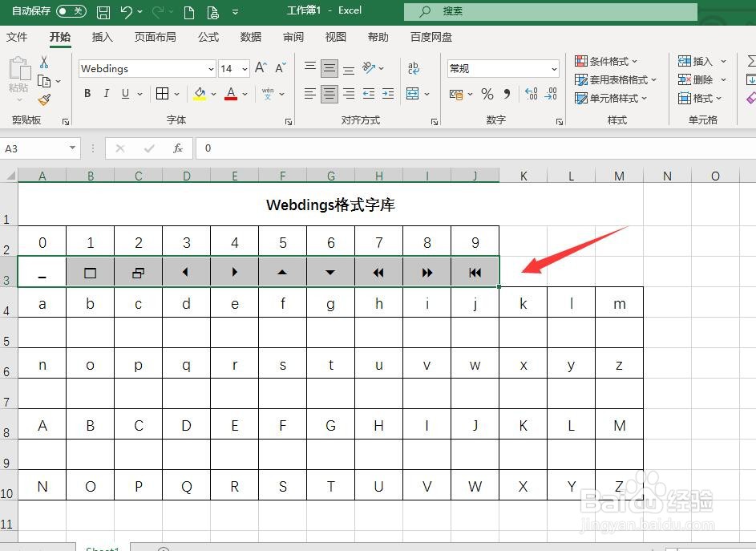Open the 对齐方式 alignment dialog launcher
The height and width of the screenshot is (551, 756).
point(435,122)
